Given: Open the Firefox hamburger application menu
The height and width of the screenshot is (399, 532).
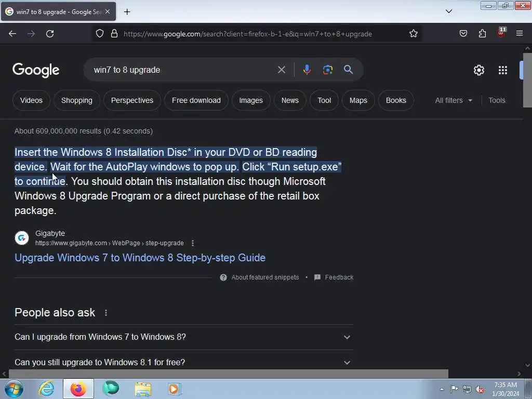Looking at the screenshot, I should (x=520, y=33).
